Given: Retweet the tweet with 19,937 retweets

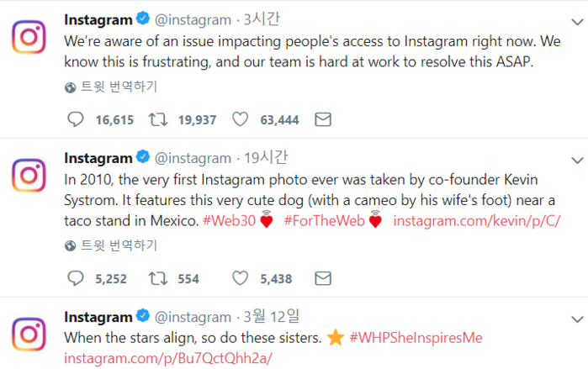Looking at the screenshot, I should pos(158,119).
